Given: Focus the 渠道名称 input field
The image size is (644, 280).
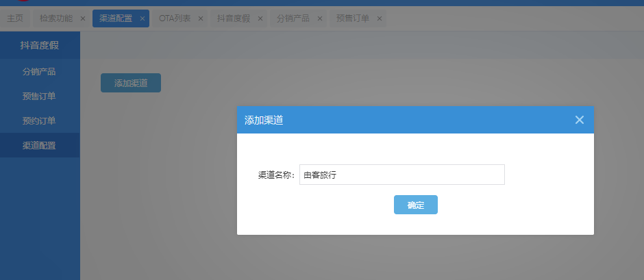Looking at the screenshot, I should click(401, 175).
